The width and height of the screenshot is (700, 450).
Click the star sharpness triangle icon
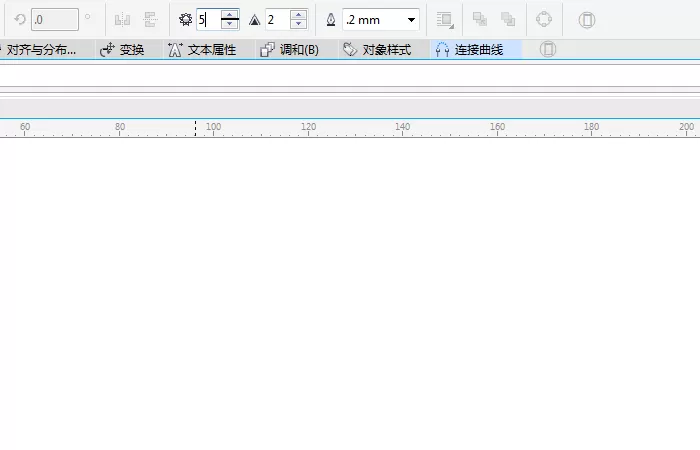254,20
